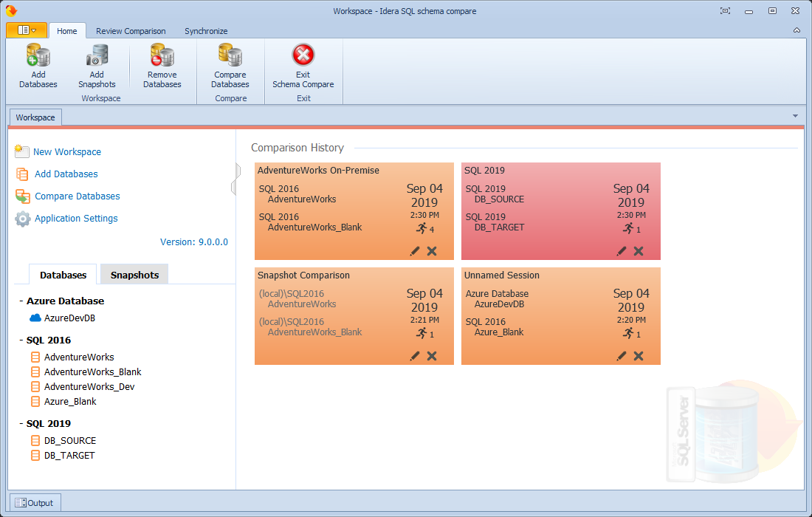This screenshot has width=812, height=517.
Task: Select Azure_Blank database in tree
Action: [x=70, y=402]
